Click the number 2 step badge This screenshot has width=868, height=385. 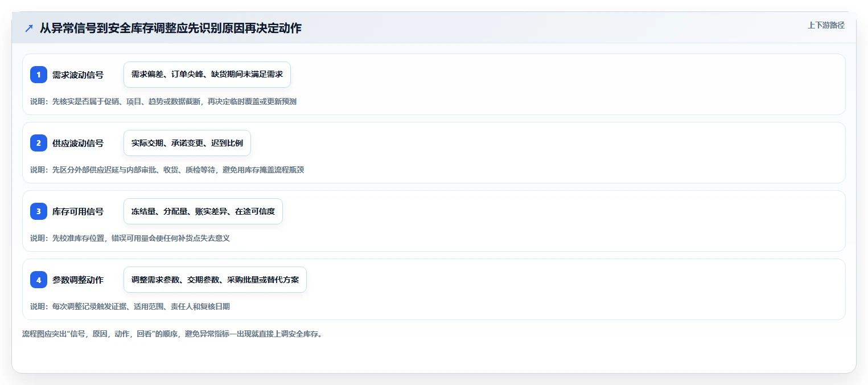(x=39, y=143)
